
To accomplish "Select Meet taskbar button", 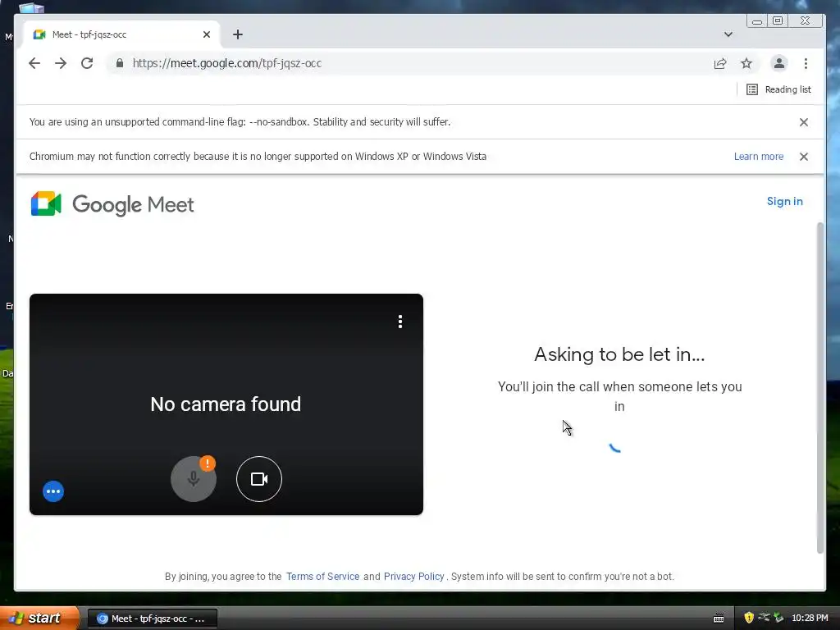I will click(152, 619).
